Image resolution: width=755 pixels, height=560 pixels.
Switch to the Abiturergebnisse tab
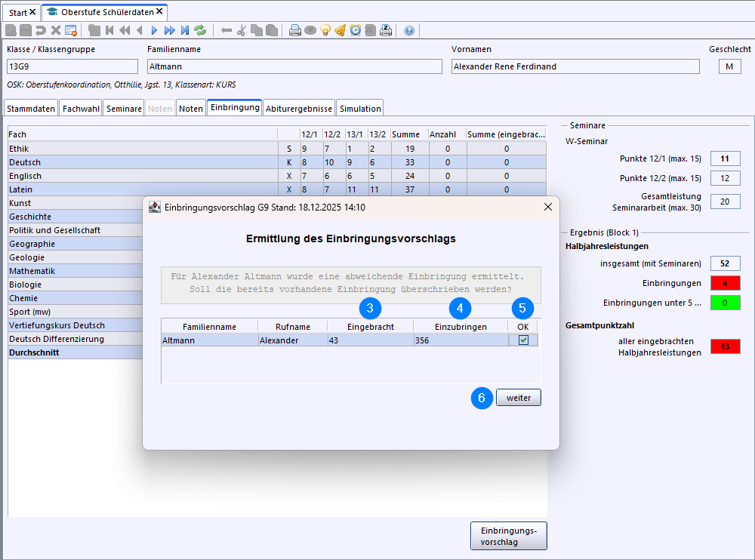tap(299, 109)
